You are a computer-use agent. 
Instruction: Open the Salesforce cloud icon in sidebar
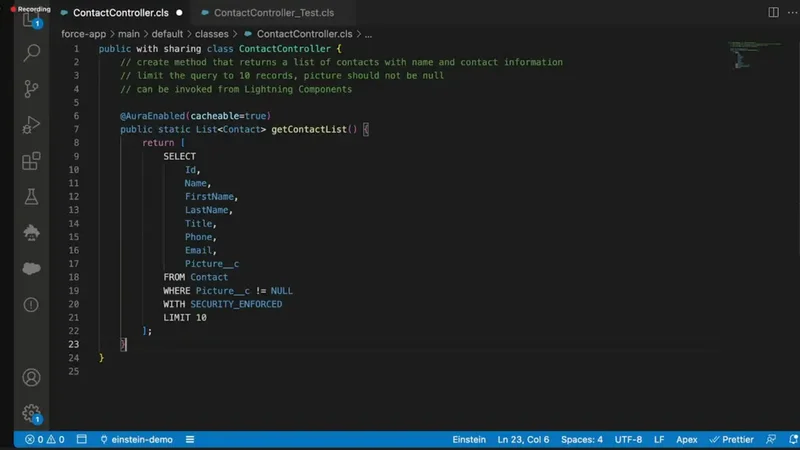click(x=32, y=268)
